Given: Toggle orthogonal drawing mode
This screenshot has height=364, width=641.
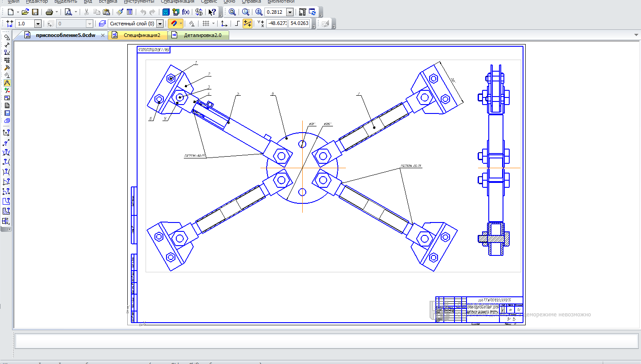Looking at the screenshot, I should [237, 24].
